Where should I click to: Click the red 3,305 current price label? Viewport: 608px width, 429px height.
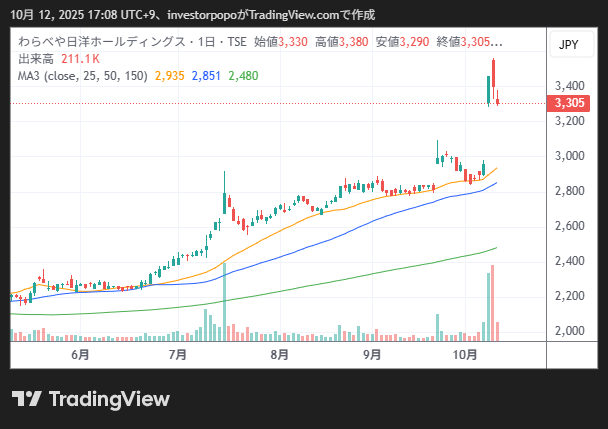(568, 102)
